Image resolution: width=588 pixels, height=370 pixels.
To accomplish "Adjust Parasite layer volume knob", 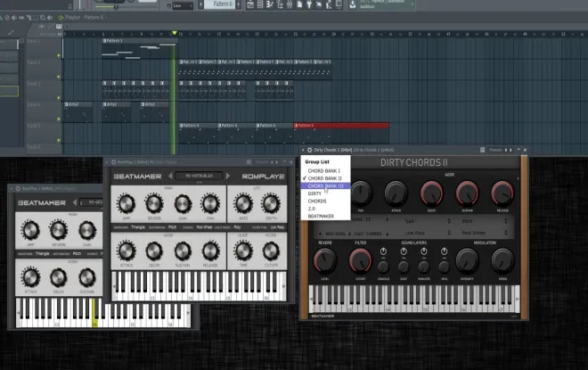I will point(424,267).
